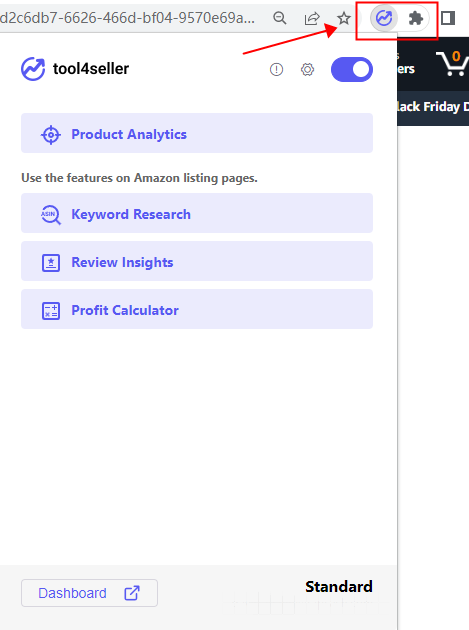Image resolution: width=469 pixels, height=630 pixels.
Task: Click the zoom magnifier icon in address bar
Action: (x=280, y=18)
